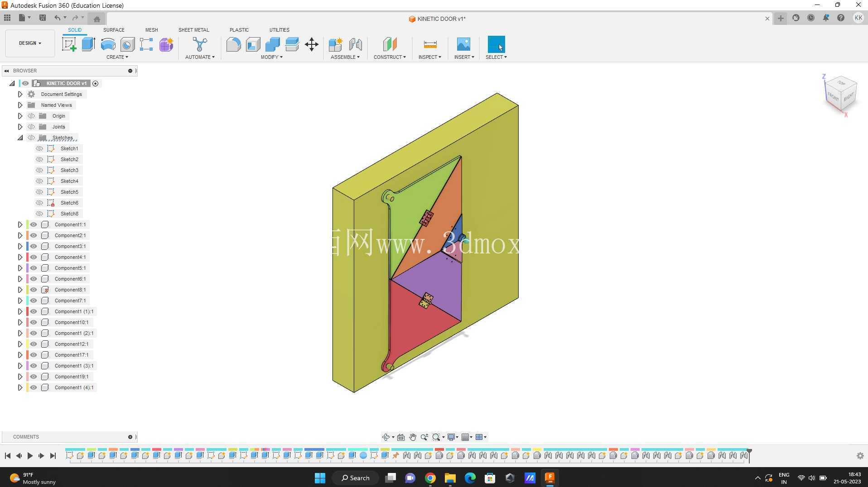Click the Save icon

pos(43,18)
